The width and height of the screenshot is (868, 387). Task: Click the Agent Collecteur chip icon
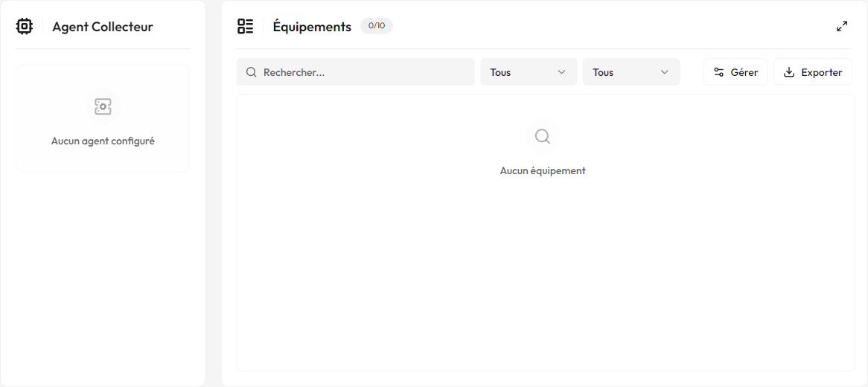[25, 26]
